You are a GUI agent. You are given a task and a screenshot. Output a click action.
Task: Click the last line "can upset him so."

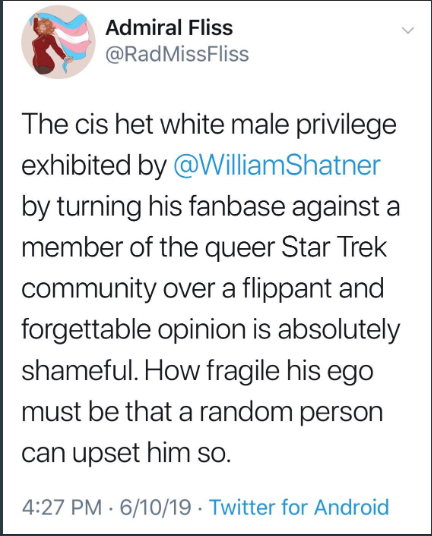tap(125, 453)
